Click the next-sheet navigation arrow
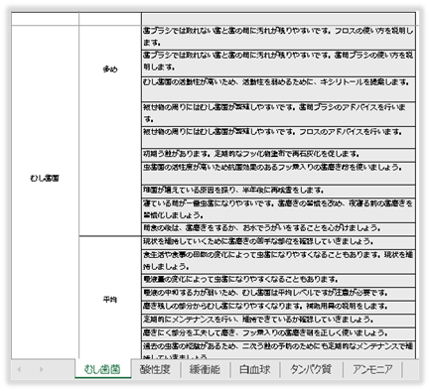The image size is (430, 391). point(41,369)
